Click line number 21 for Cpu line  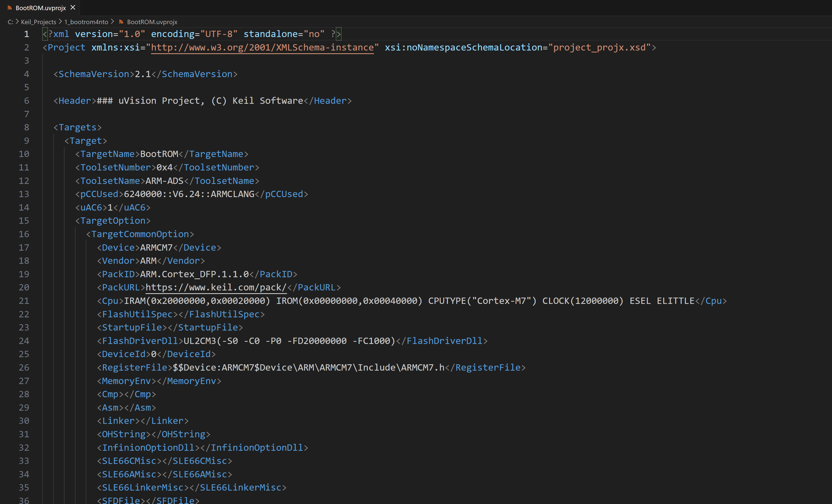pos(24,301)
